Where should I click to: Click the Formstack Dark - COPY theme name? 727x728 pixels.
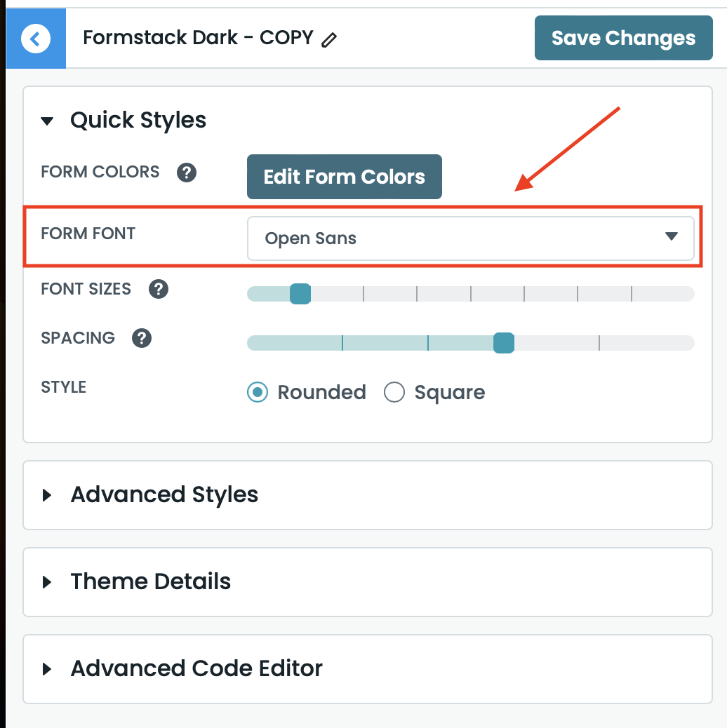[198, 37]
